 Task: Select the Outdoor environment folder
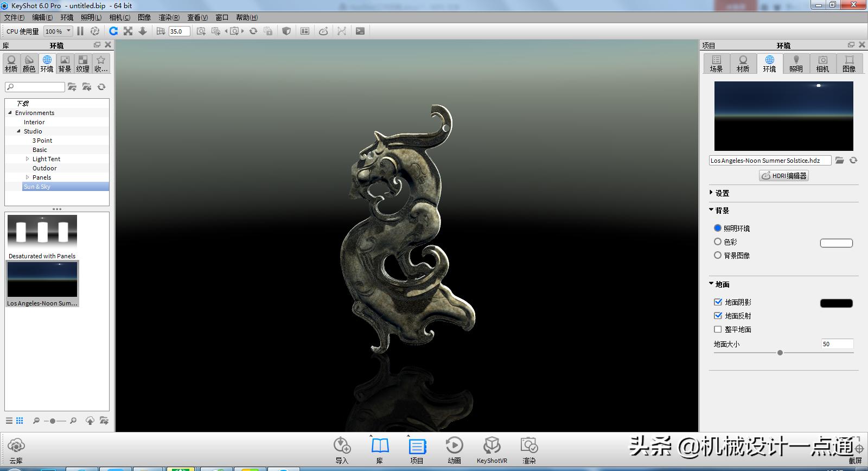(44, 168)
